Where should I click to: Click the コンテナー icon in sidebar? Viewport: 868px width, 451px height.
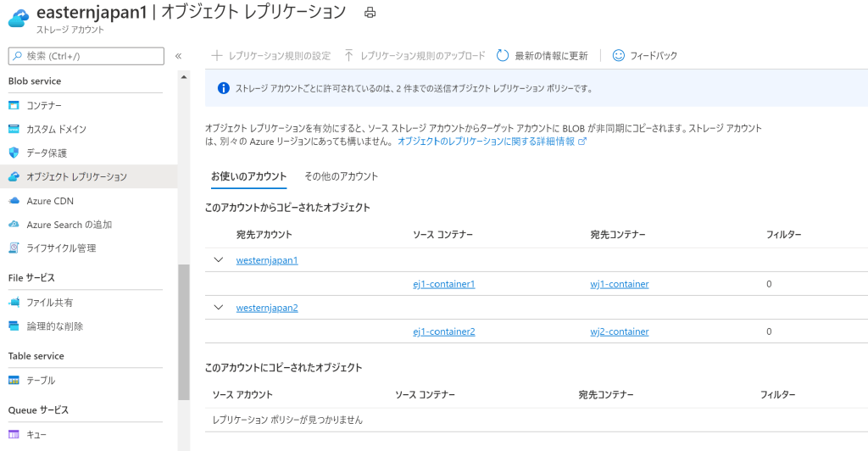pyautogui.click(x=14, y=105)
